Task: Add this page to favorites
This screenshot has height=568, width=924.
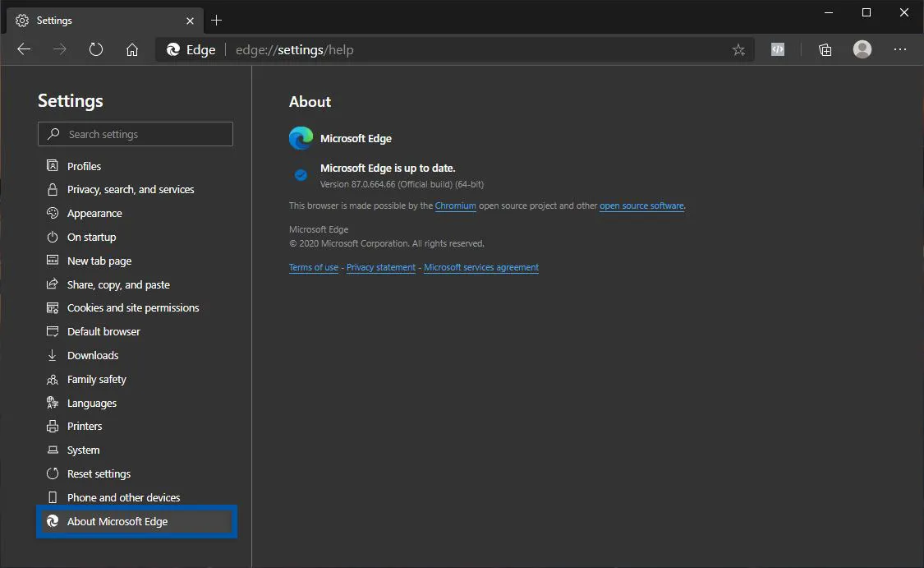Action: pyautogui.click(x=738, y=49)
